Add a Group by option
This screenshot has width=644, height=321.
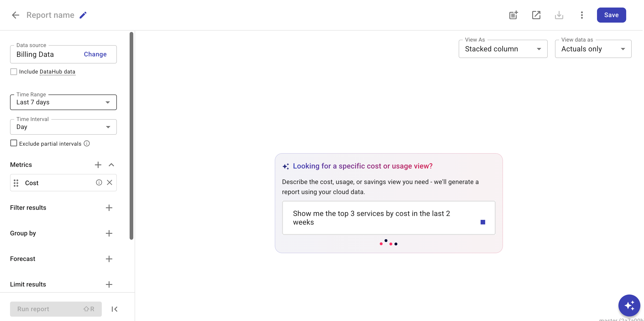pyautogui.click(x=109, y=233)
